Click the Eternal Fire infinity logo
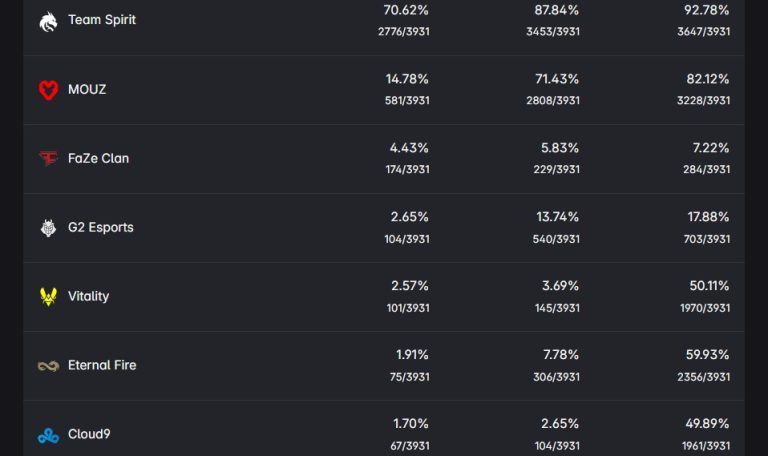This screenshot has width=768, height=456. click(48, 366)
